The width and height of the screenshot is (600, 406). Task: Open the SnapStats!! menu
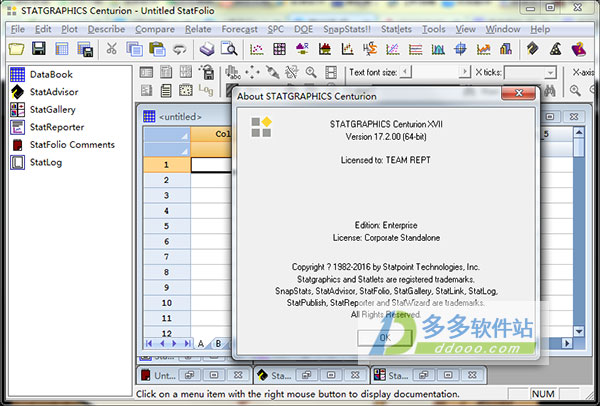coord(347,29)
